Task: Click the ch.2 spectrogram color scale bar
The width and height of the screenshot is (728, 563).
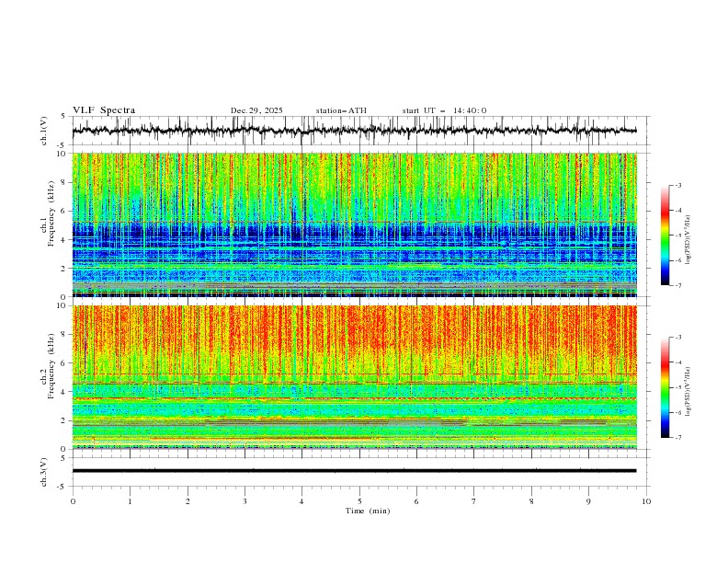Action: [x=665, y=387]
